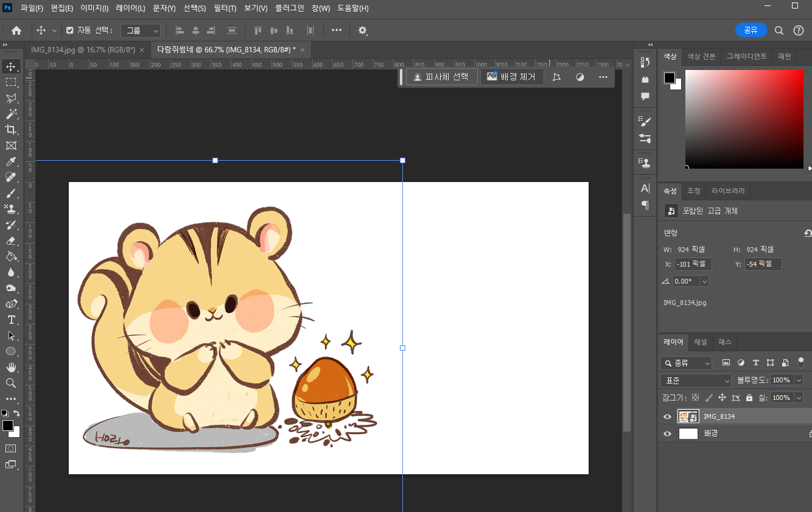Select the Eyedropper tool
Viewport: 812px width, 512px height.
click(x=11, y=161)
